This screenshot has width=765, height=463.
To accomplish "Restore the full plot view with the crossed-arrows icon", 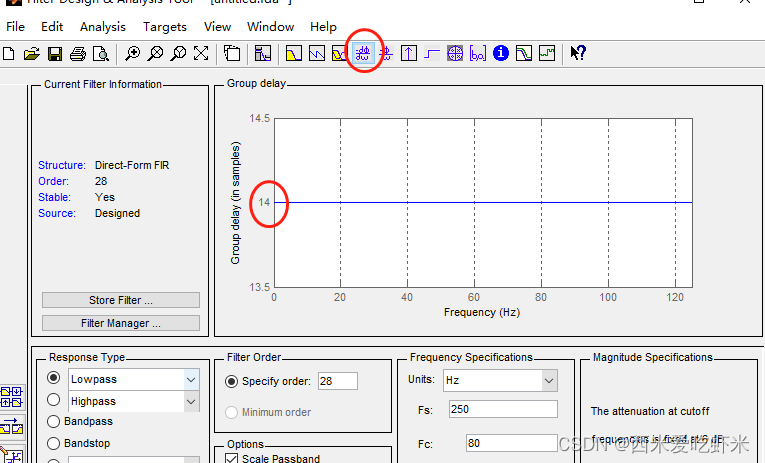I will (x=201, y=53).
